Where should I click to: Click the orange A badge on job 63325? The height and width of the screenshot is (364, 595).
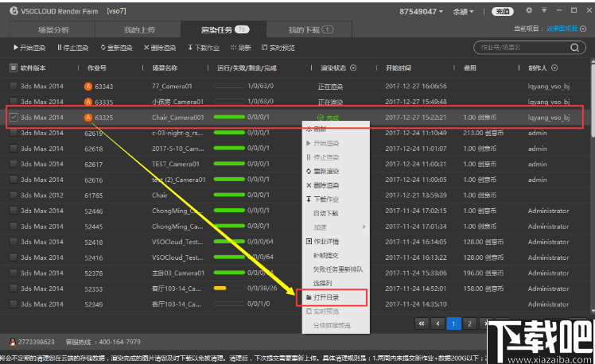pos(88,118)
